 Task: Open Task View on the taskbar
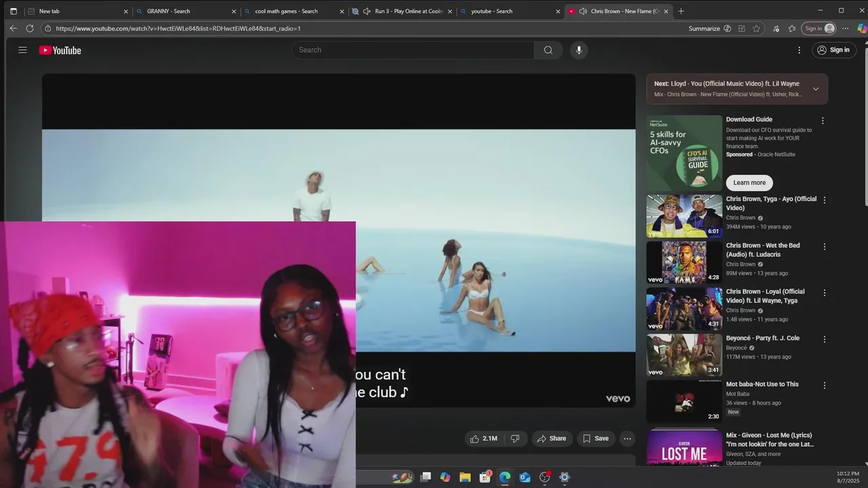(425, 477)
